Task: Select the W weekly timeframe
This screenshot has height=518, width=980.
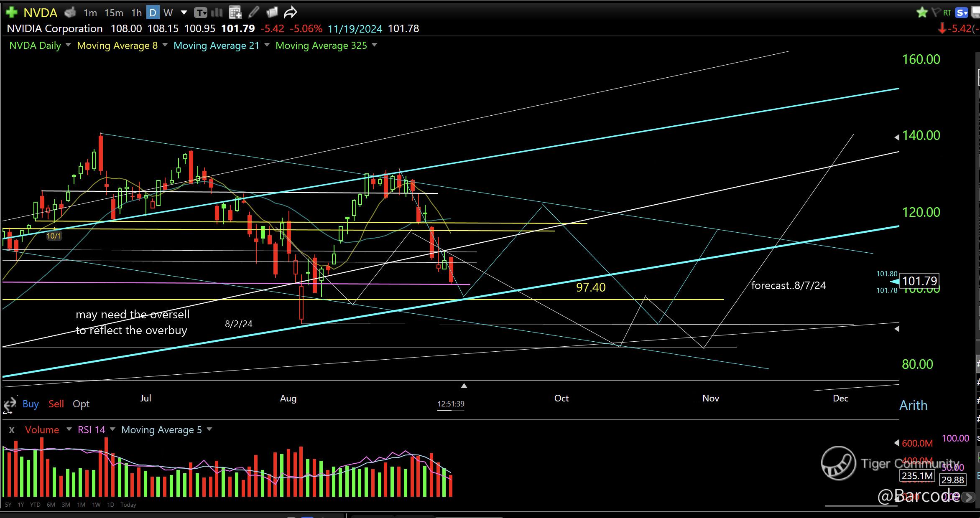Action: (168, 13)
